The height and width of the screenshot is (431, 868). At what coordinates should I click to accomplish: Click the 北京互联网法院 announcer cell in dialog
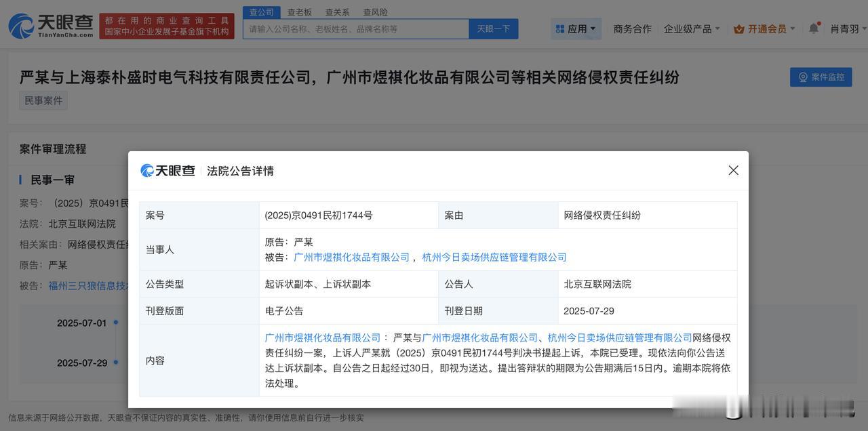[x=648, y=284]
